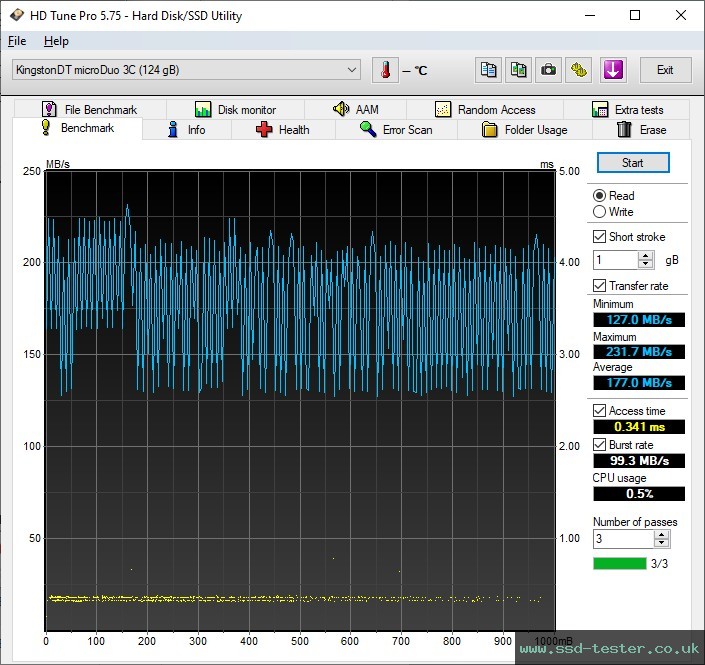Click the Number of passes input field

[623, 539]
